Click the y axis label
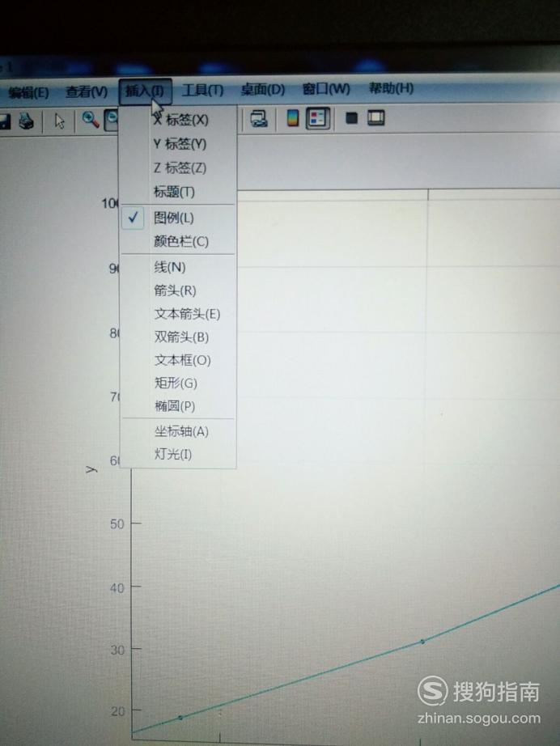Screen dimensions: 560x746 (91, 469)
